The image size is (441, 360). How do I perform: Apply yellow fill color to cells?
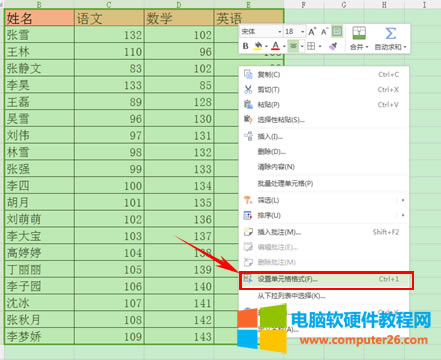pos(258,46)
